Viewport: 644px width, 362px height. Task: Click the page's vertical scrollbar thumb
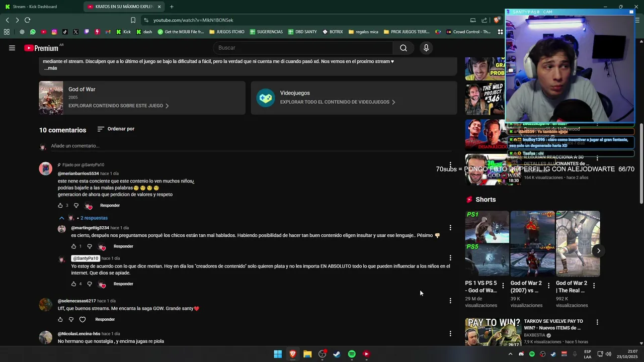pos(641,163)
